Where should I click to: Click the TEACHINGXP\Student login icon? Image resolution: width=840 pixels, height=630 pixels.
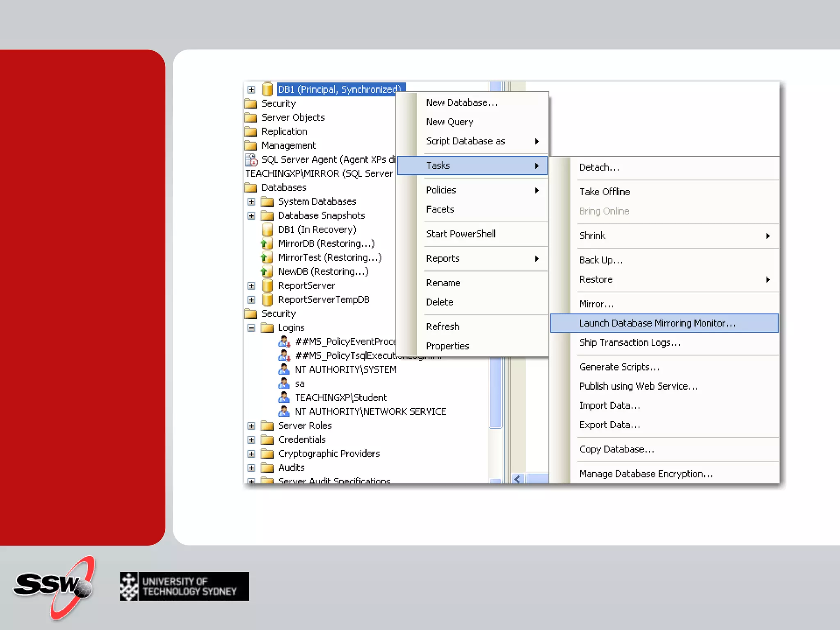(283, 397)
